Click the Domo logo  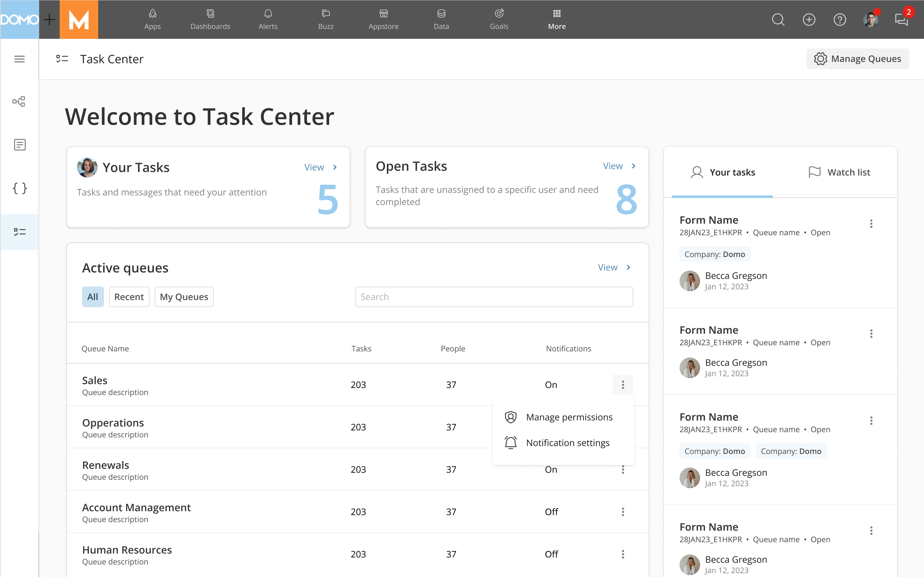(x=20, y=20)
